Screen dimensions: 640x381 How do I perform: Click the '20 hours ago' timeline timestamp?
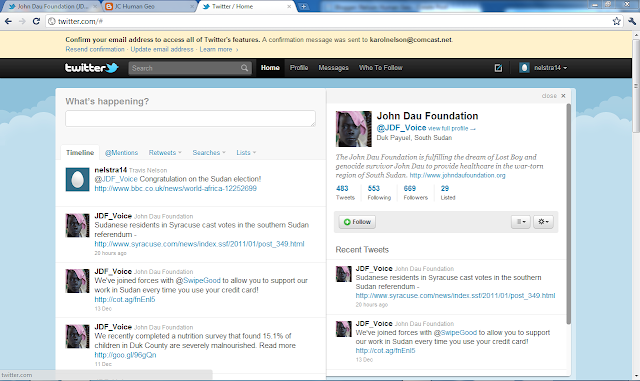point(110,253)
